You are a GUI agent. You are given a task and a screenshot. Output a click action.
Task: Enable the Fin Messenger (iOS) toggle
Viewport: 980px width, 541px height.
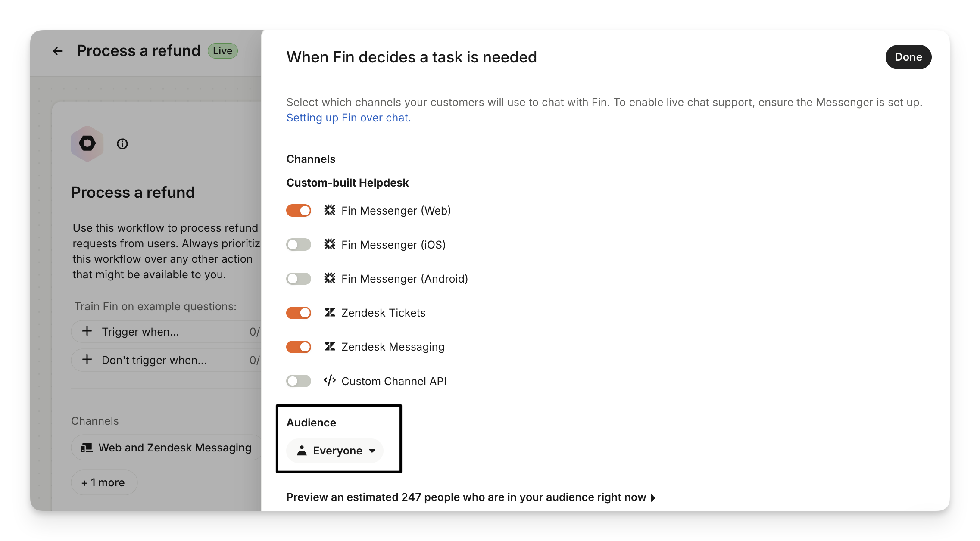[x=299, y=245]
